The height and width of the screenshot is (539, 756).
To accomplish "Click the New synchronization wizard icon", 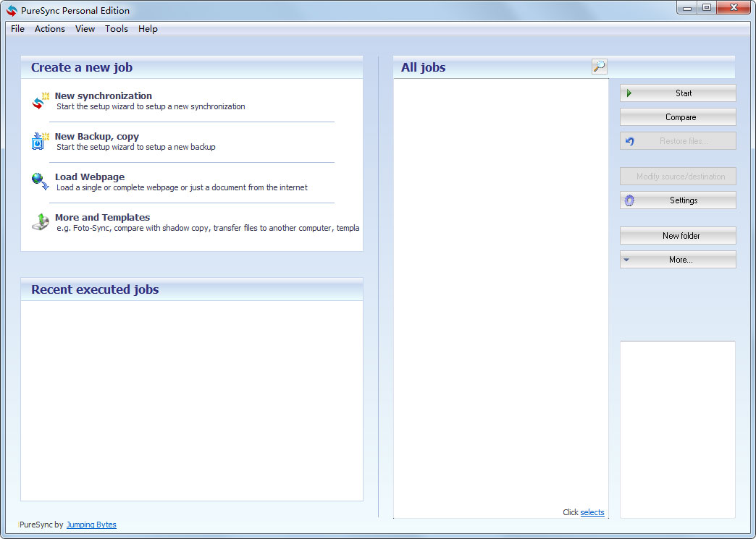I will coord(40,101).
